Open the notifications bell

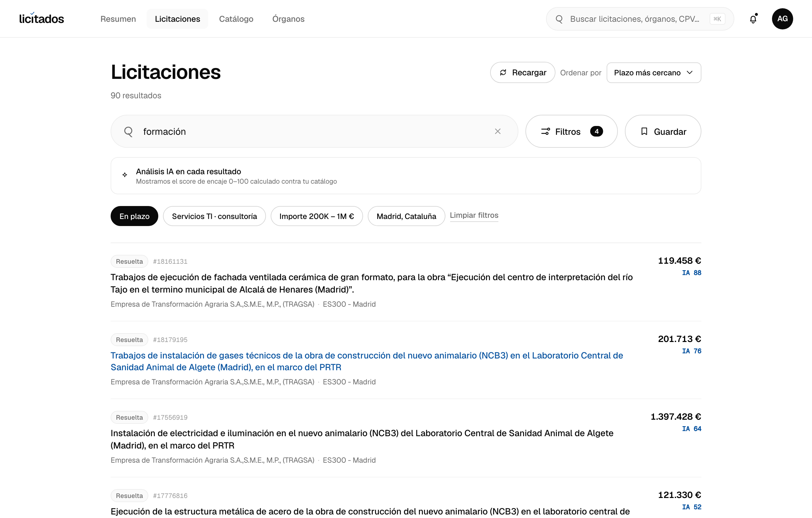tap(753, 19)
